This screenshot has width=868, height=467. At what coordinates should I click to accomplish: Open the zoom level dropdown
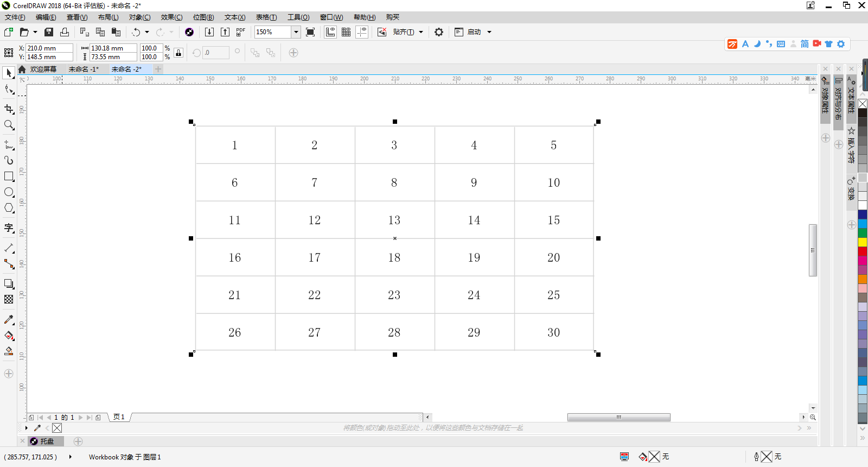coord(296,32)
